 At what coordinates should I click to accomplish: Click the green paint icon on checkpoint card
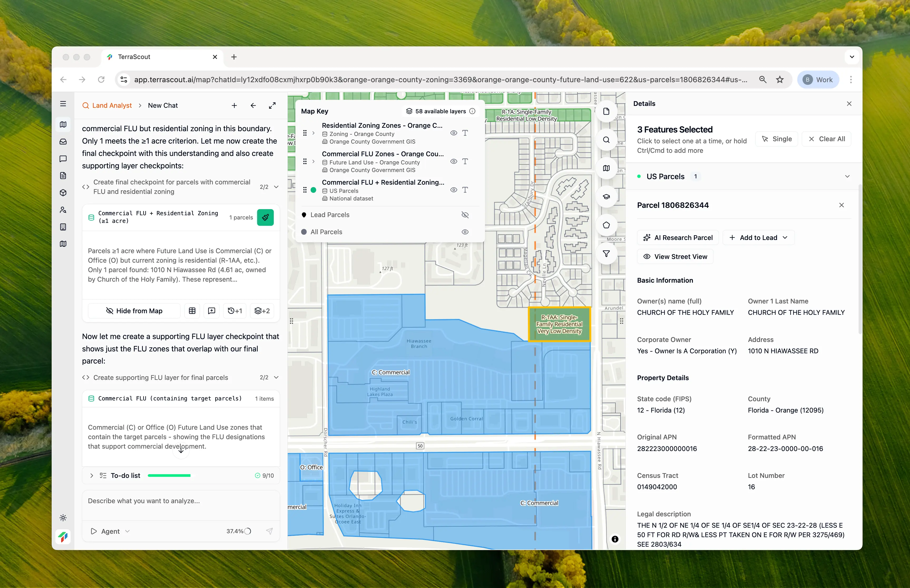pyautogui.click(x=265, y=217)
